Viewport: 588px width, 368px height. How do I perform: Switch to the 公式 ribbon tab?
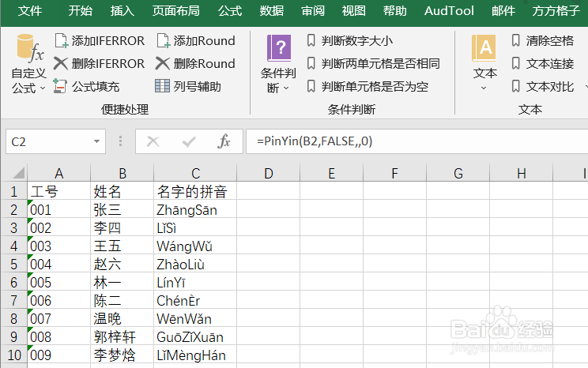(x=230, y=10)
